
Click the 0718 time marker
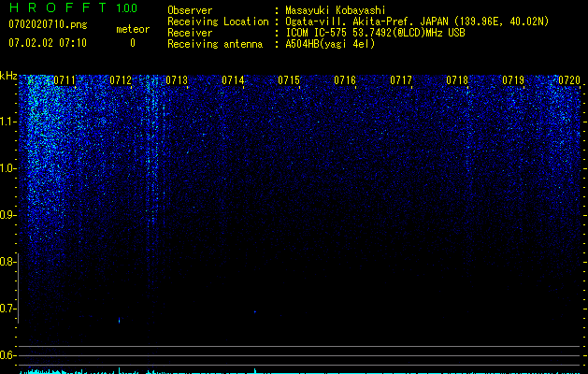pyautogui.click(x=457, y=80)
